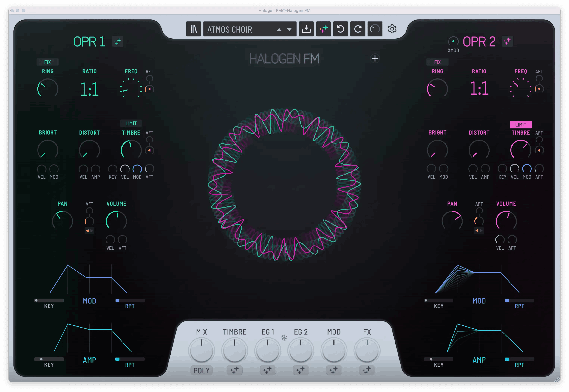569x392 pixels.
Task: Click the OPR 1 MOD envelope graph
Action: 88,279
